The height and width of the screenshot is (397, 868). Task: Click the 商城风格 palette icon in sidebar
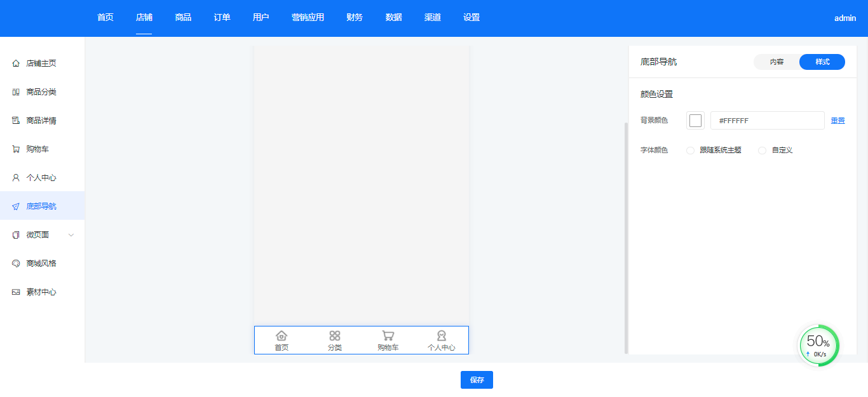click(16, 264)
